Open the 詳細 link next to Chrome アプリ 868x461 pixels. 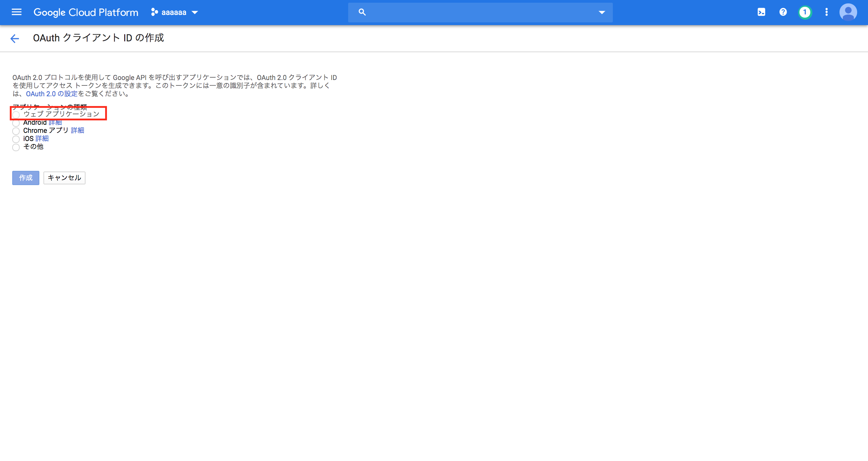coord(77,131)
